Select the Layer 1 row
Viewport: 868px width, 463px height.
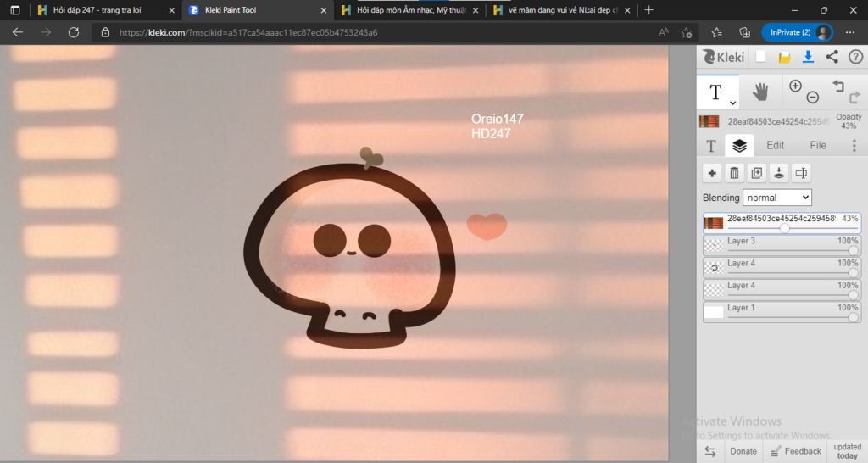[x=782, y=312]
